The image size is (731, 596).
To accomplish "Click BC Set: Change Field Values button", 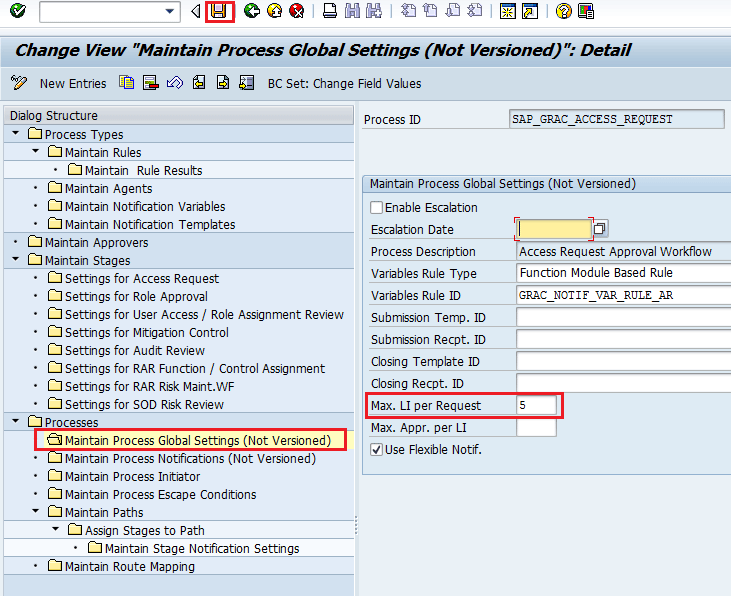I will pos(344,84).
